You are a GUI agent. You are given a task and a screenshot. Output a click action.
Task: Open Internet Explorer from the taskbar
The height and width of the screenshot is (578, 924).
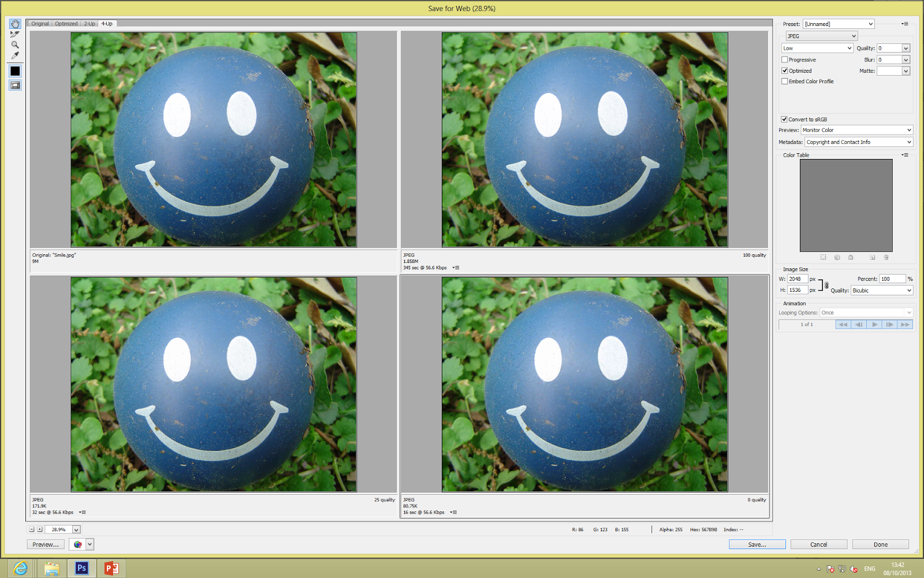click(x=20, y=568)
